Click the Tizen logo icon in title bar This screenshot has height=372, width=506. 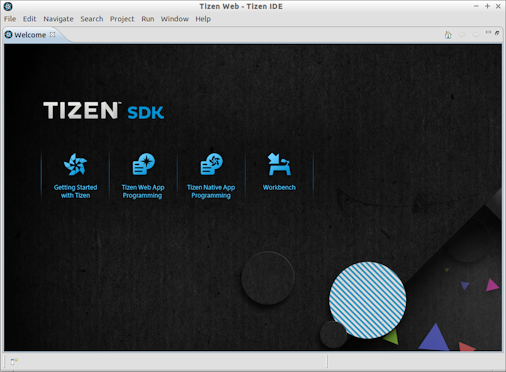(8, 6)
